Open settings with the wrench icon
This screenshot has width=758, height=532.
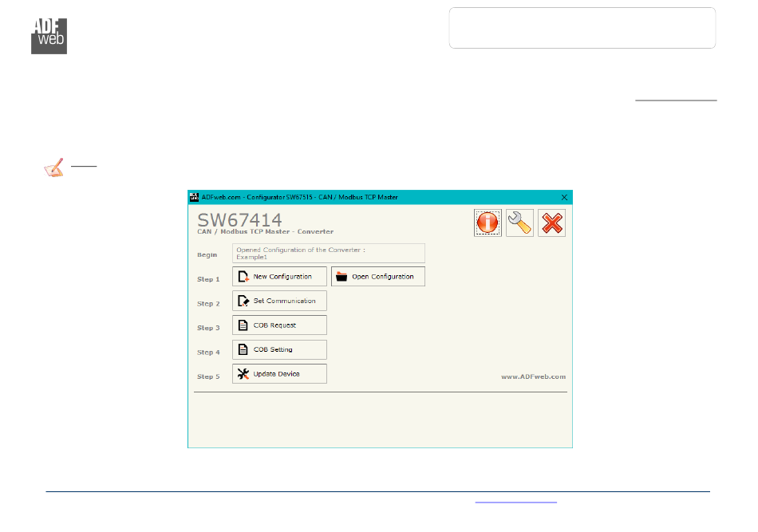click(x=519, y=223)
